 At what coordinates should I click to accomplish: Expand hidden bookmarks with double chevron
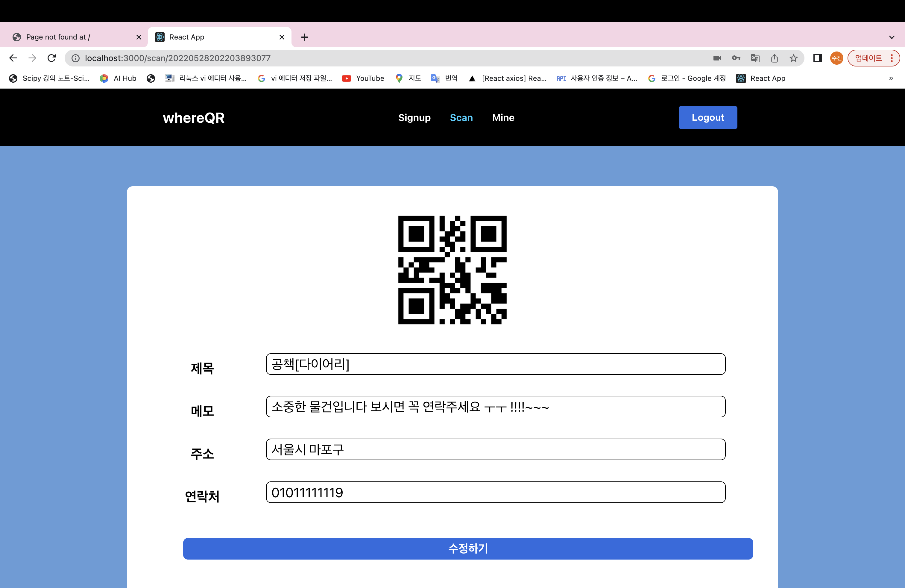click(x=891, y=78)
